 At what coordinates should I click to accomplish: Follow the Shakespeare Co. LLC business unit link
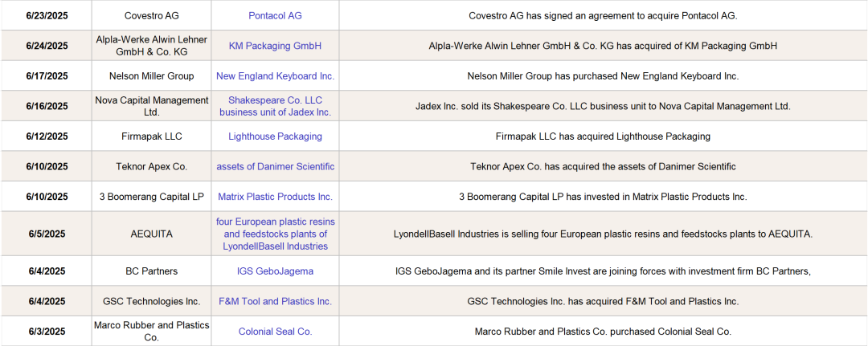pyautogui.click(x=275, y=106)
